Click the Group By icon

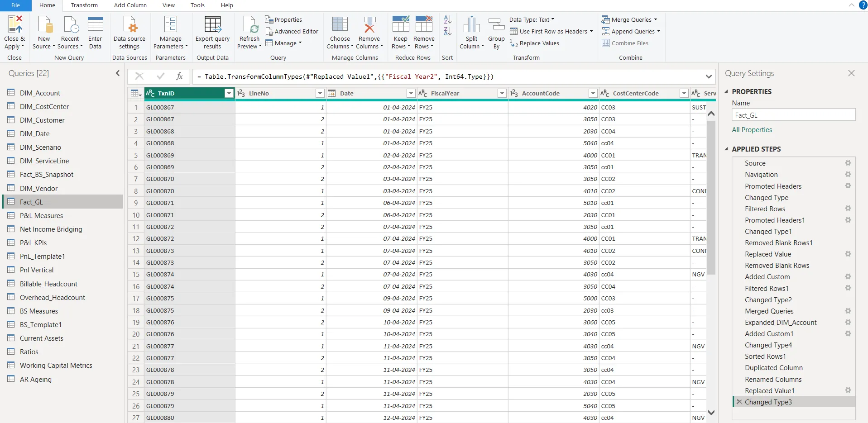coord(496,24)
